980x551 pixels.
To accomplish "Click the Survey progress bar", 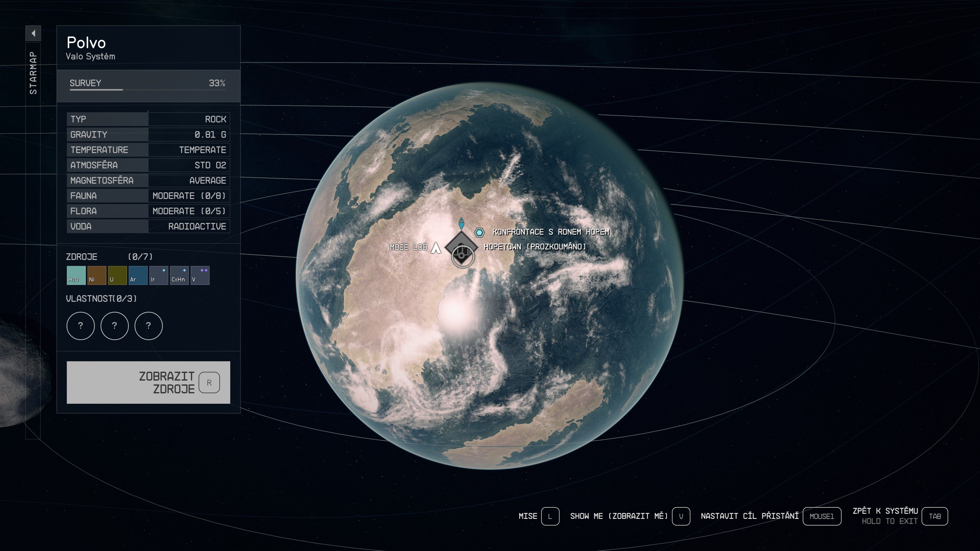I will coord(147,90).
